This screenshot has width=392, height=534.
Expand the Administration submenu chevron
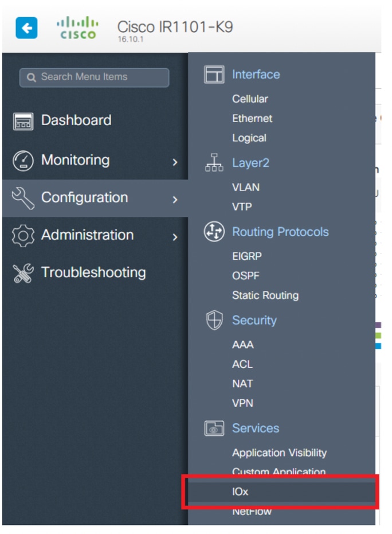[175, 237]
